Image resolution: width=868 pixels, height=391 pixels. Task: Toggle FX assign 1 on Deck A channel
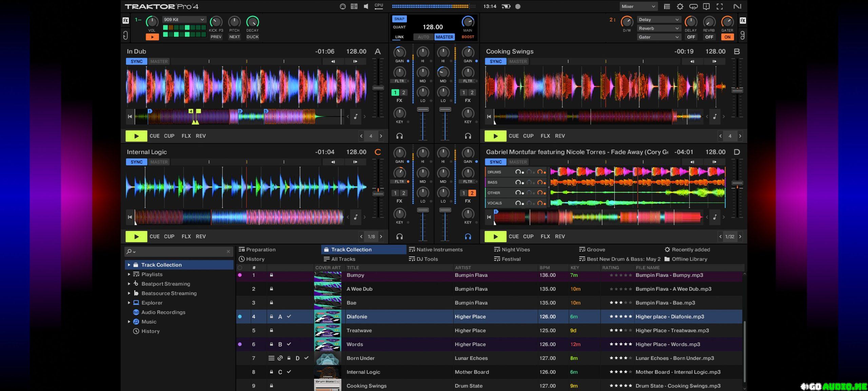click(x=395, y=92)
